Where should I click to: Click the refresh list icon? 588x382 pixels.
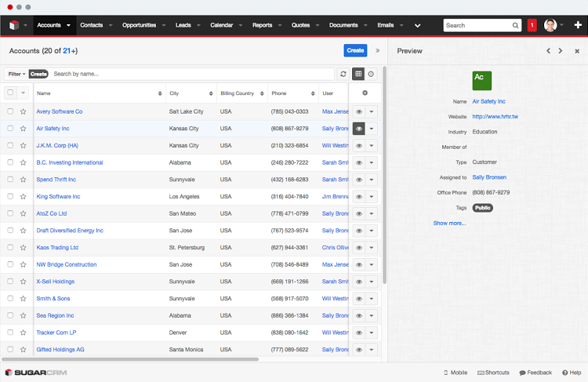(x=343, y=74)
